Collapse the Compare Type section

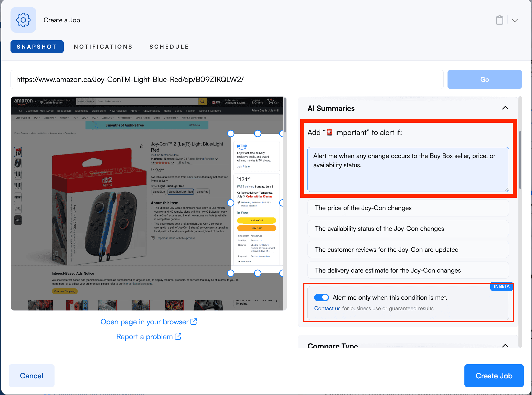tap(505, 345)
